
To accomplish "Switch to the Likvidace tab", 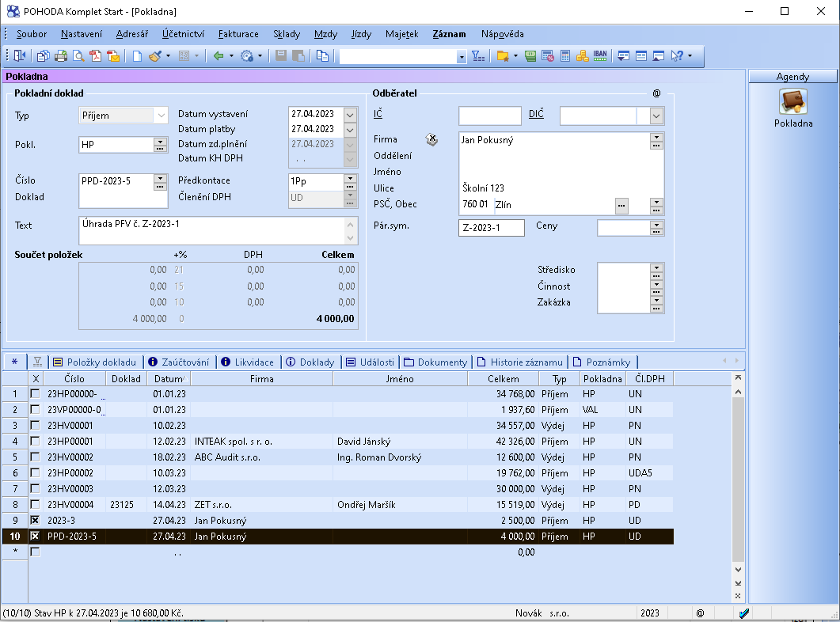I will click(x=248, y=362).
